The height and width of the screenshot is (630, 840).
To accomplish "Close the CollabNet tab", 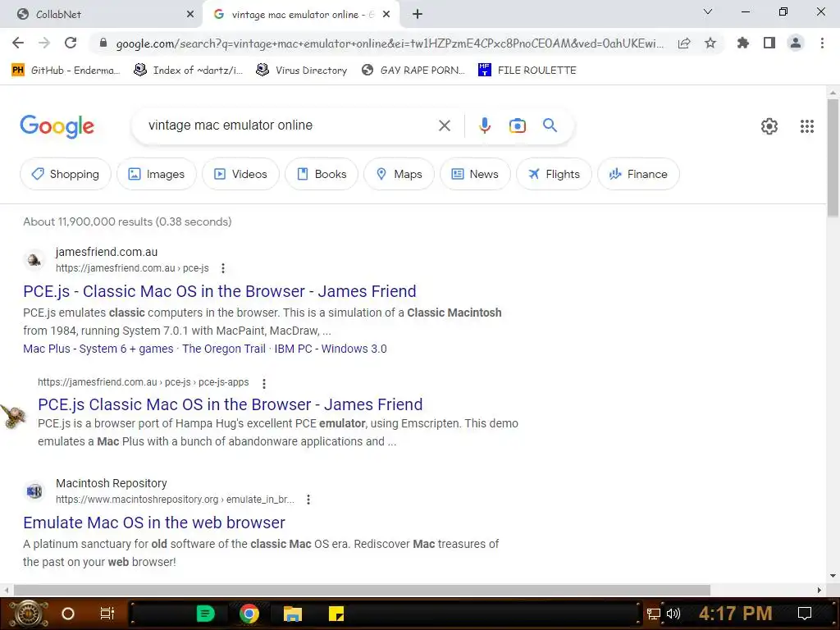I will tap(190, 15).
